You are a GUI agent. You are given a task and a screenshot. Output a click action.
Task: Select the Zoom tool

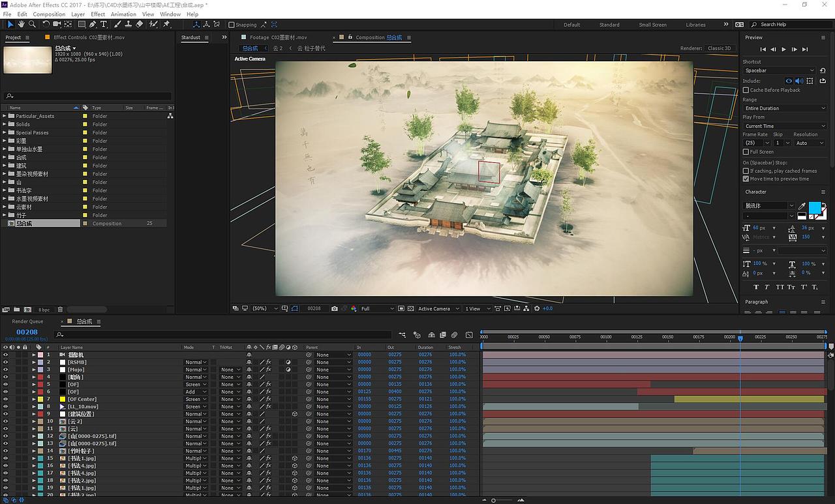pyautogui.click(x=33, y=24)
